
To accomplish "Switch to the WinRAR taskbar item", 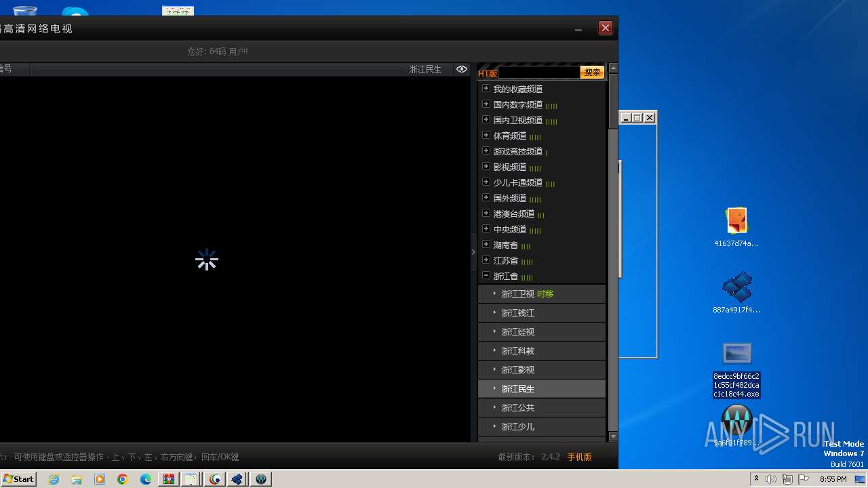I will (169, 479).
